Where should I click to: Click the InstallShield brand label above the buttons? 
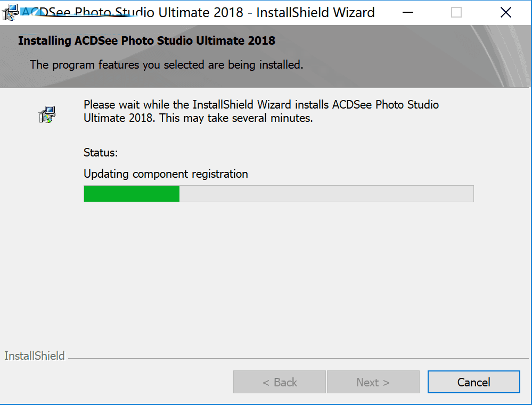tap(35, 356)
